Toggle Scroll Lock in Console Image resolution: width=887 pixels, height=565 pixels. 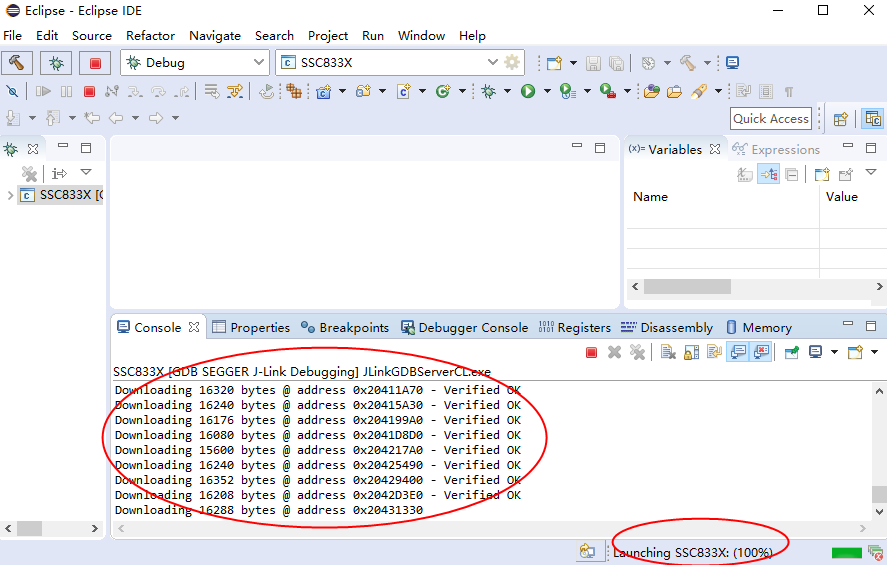691,353
